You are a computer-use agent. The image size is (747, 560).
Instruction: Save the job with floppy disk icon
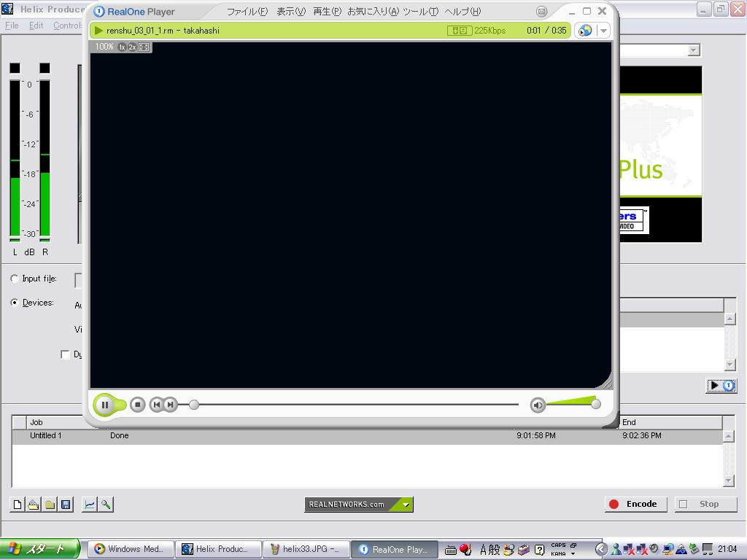tap(66, 505)
